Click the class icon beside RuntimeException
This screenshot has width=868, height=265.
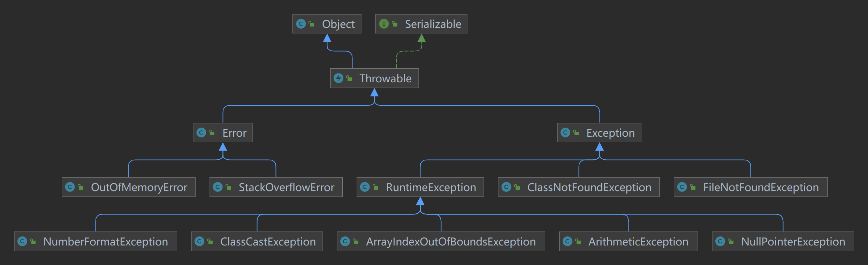coord(365,187)
